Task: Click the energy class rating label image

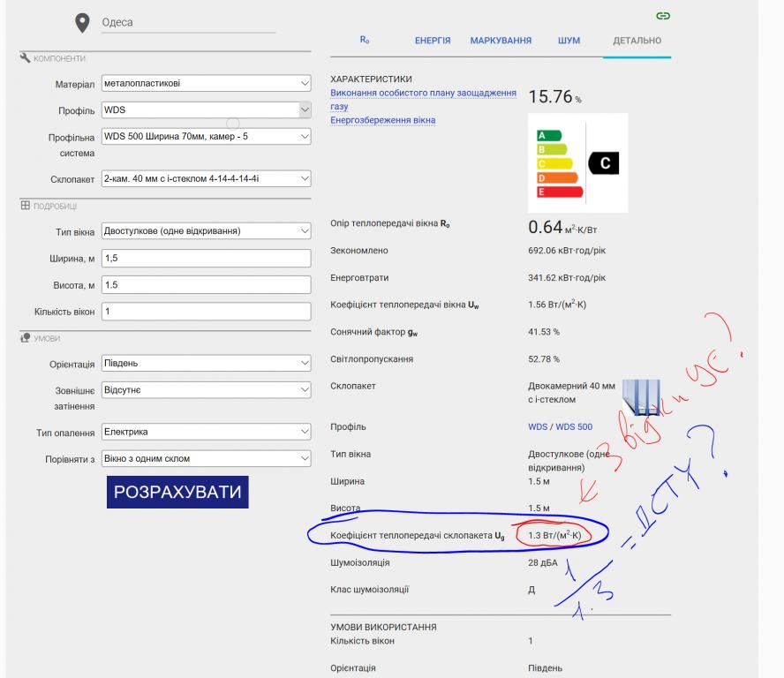Action: coord(577,162)
